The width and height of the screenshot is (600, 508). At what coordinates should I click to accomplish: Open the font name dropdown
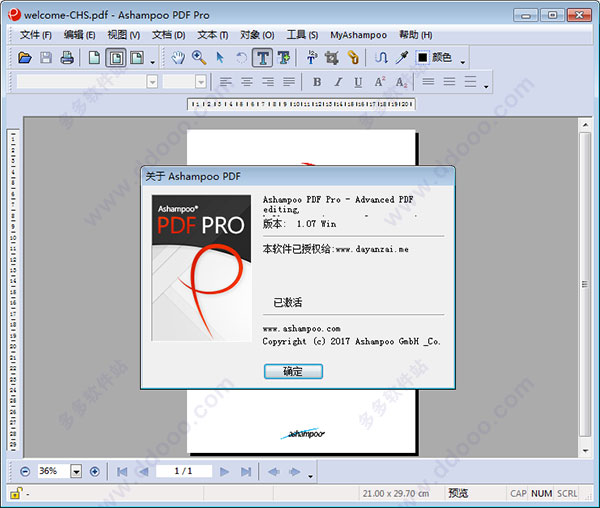point(152,82)
